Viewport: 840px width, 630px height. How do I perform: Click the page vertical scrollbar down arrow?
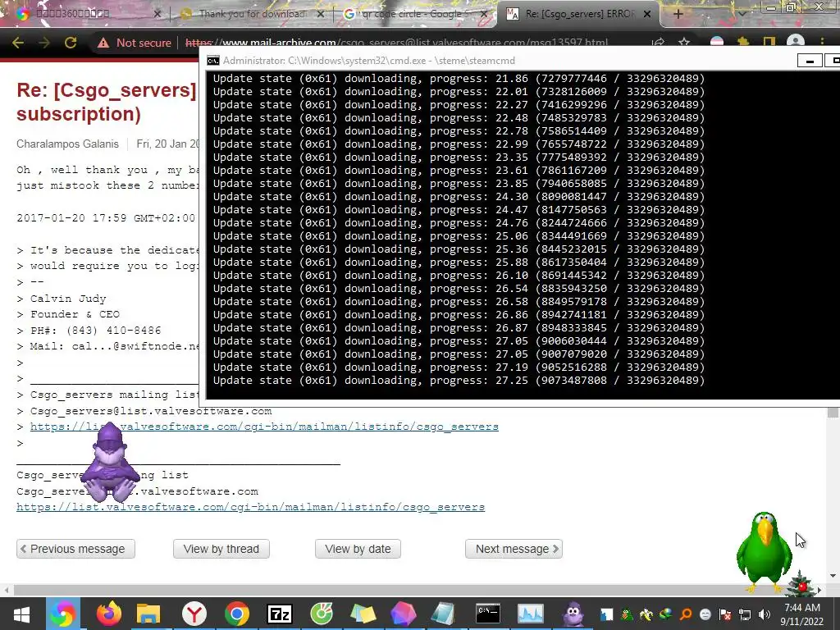point(833,576)
